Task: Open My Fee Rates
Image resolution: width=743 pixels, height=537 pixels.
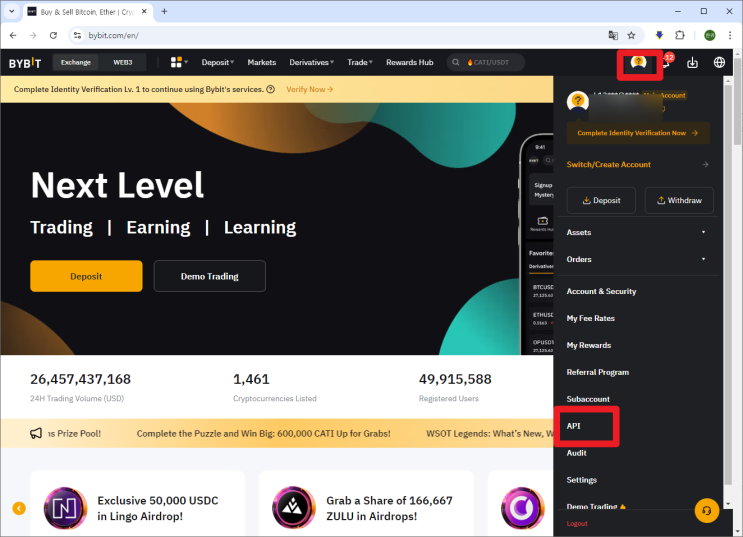Action: point(590,318)
